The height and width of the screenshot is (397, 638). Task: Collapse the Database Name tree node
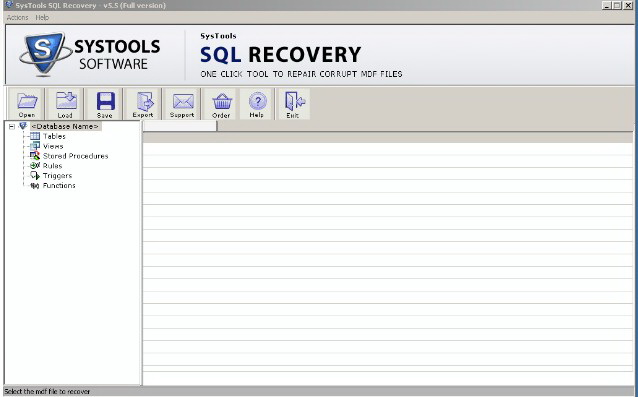pyautogui.click(x=12, y=127)
